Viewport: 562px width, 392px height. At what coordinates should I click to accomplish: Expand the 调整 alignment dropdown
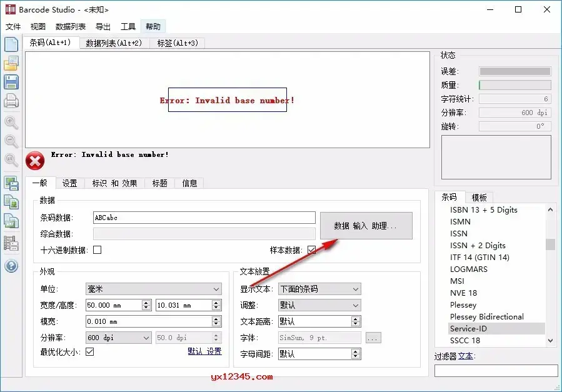pos(319,305)
